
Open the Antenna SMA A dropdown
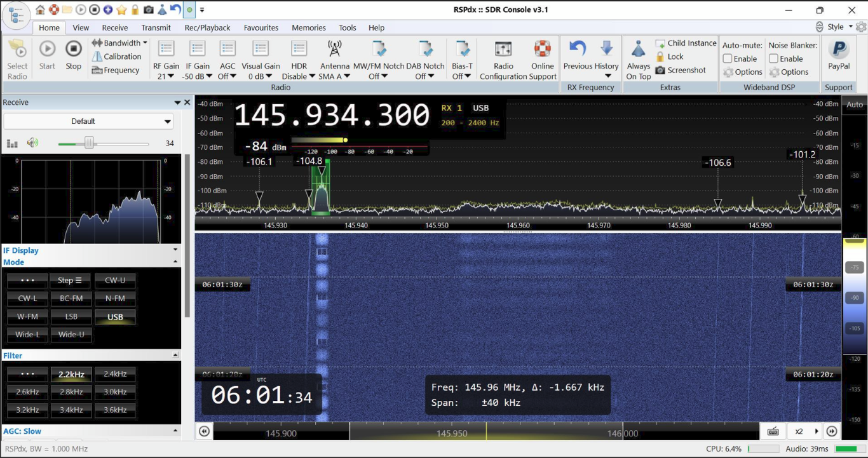click(x=334, y=60)
